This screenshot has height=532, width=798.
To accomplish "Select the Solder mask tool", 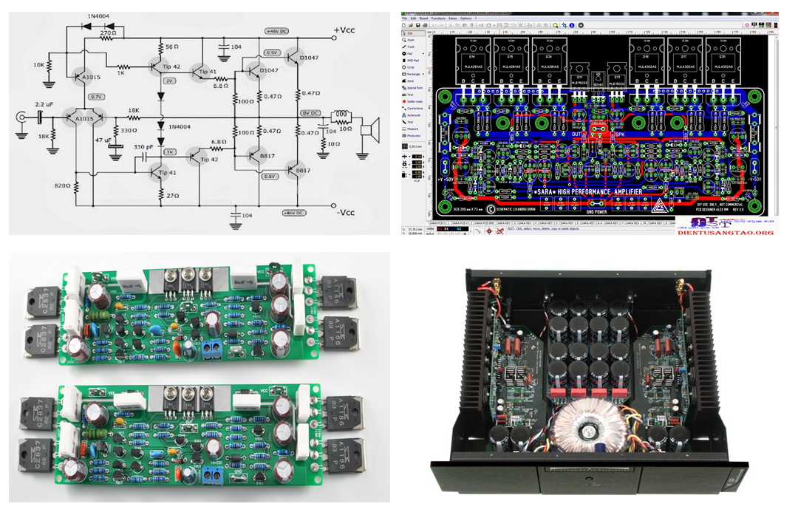I will pyautogui.click(x=413, y=101).
